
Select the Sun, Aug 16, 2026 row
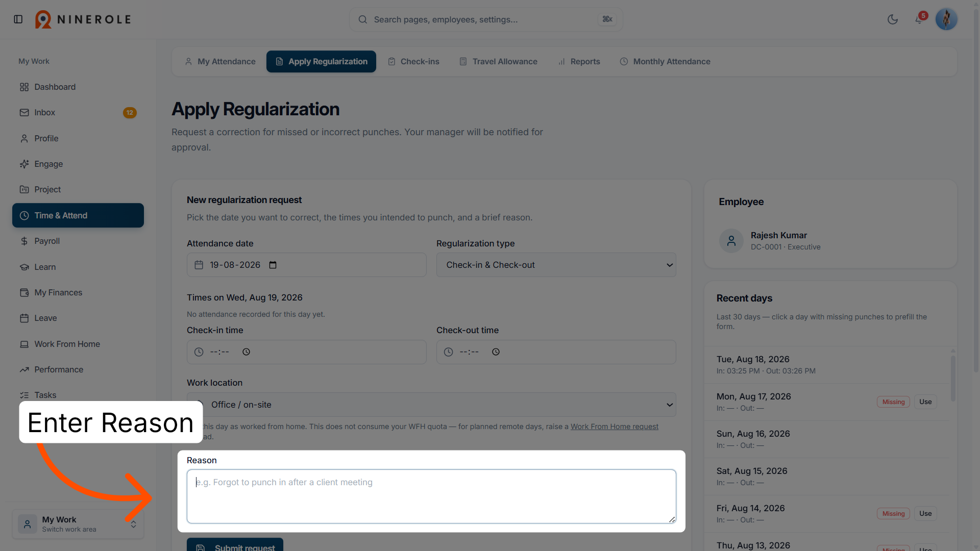pyautogui.click(x=826, y=439)
